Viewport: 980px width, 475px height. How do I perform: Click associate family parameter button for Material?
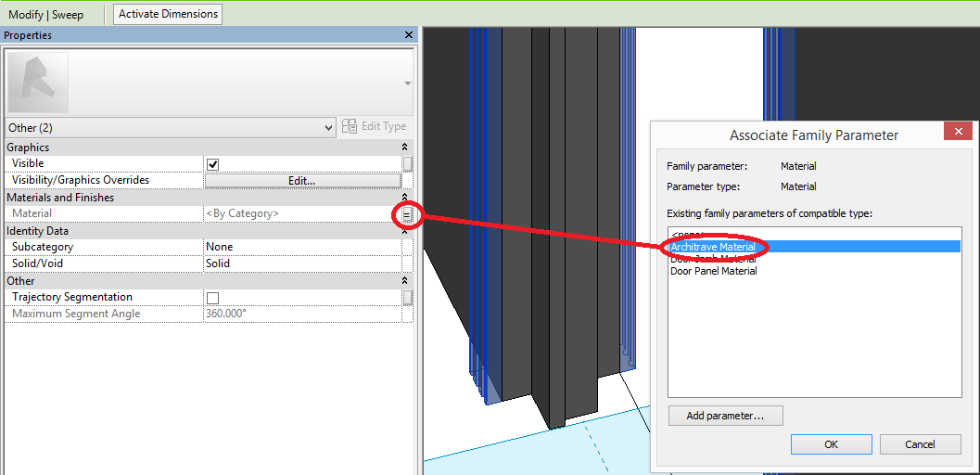click(408, 214)
